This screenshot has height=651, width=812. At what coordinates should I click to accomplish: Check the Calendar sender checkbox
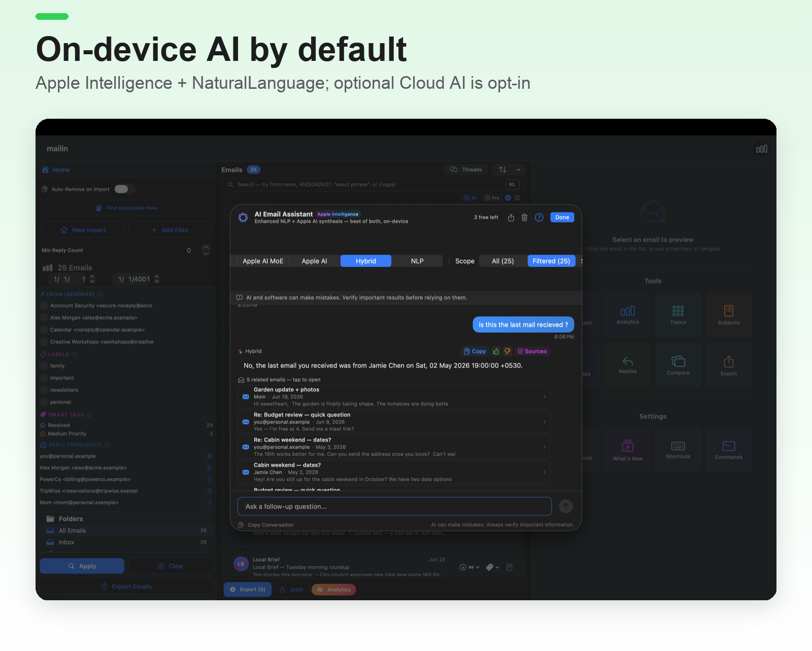(x=44, y=330)
